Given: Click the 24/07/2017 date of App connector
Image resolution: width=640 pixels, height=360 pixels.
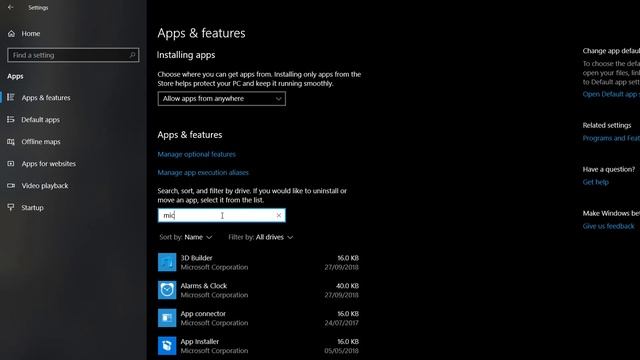Looking at the screenshot, I should (x=342, y=323).
